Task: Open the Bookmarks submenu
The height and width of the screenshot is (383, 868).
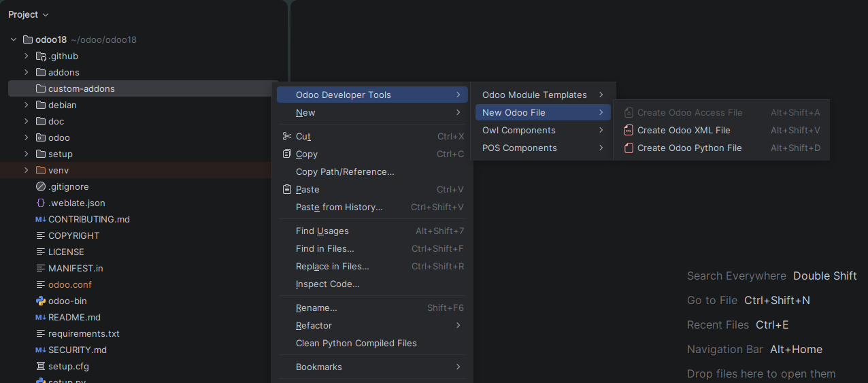Action: pyautogui.click(x=373, y=367)
